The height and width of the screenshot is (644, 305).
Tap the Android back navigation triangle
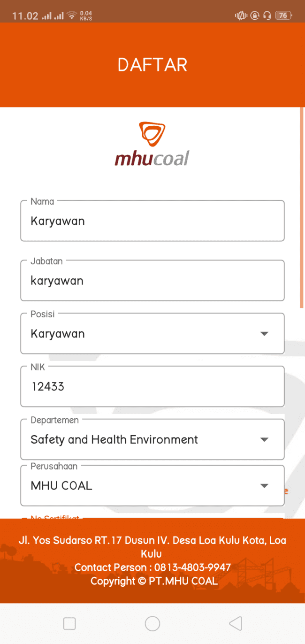coord(236,623)
